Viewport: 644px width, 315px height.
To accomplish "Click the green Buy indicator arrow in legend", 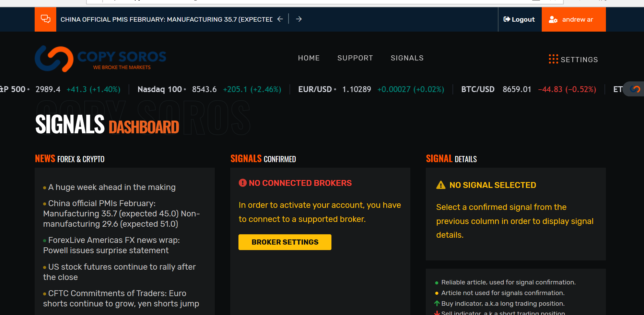I will click(437, 303).
